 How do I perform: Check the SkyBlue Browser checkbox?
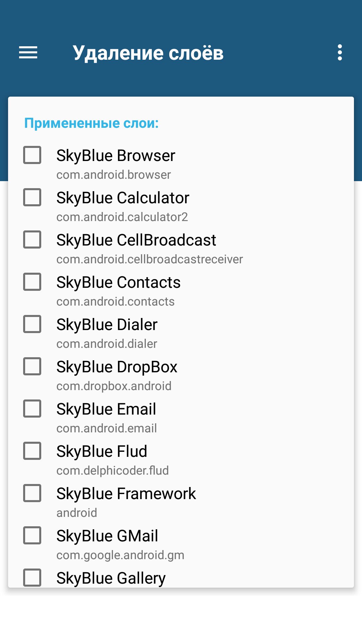pos(32,155)
